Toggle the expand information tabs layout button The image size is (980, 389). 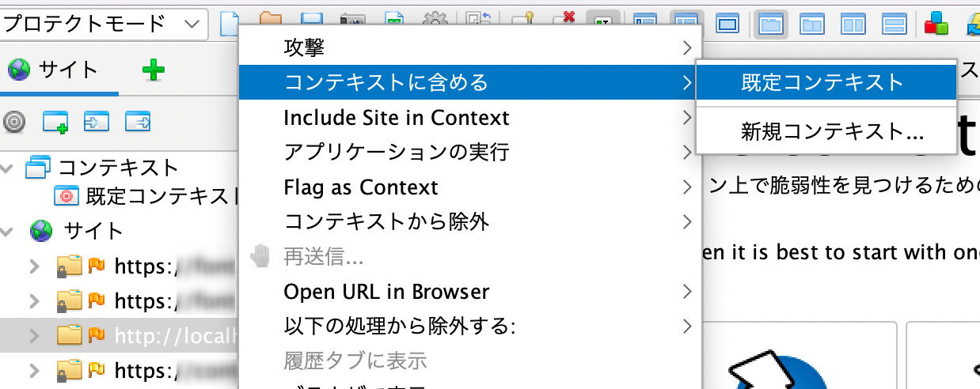[686, 24]
